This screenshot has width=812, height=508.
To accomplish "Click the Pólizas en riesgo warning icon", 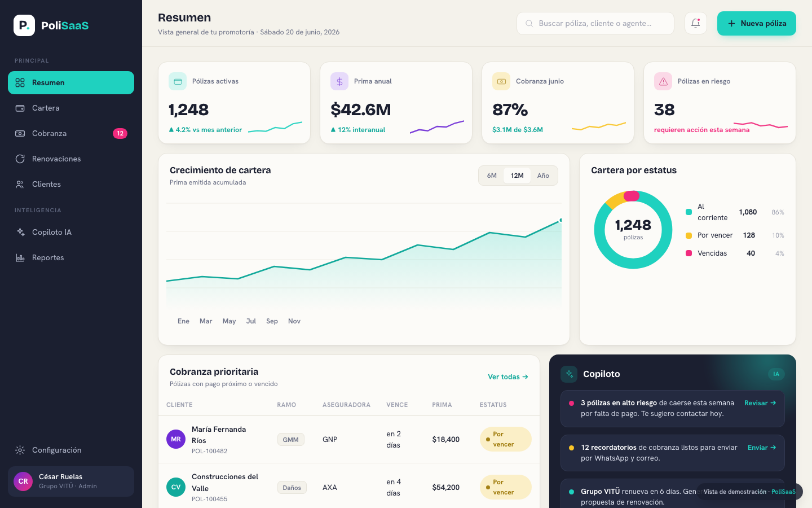I will pos(663,81).
